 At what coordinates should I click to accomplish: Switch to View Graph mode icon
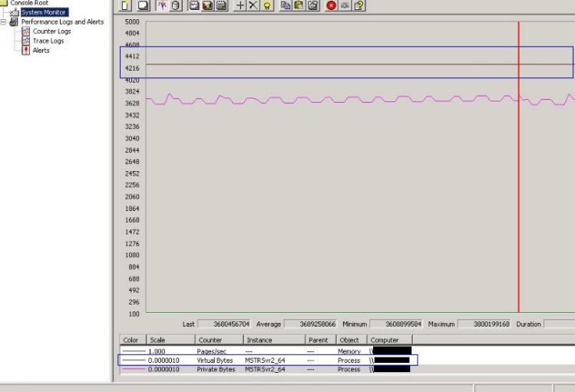pos(194,5)
